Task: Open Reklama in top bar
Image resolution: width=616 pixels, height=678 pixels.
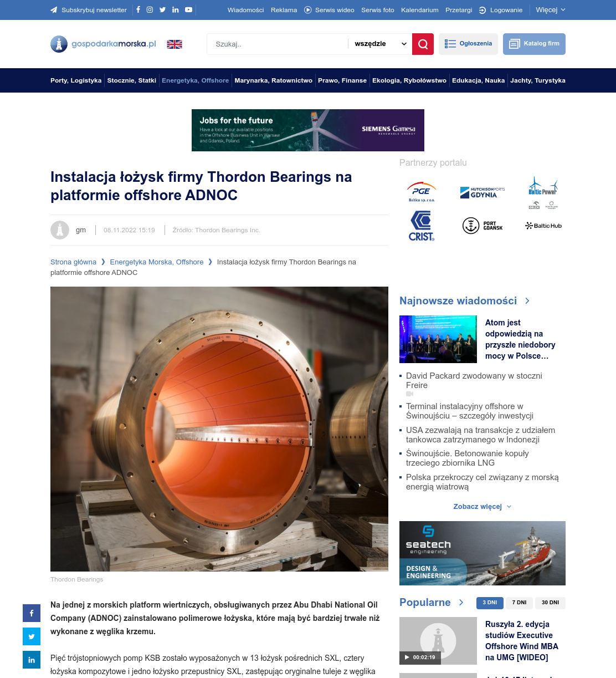Action: pyautogui.click(x=284, y=10)
